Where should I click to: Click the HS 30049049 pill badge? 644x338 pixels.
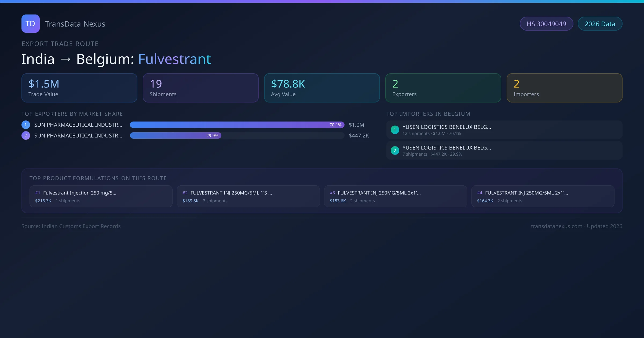pyautogui.click(x=546, y=24)
